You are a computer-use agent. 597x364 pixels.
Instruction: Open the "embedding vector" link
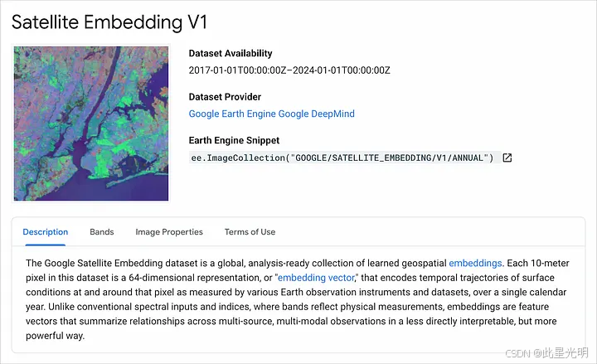(317, 278)
